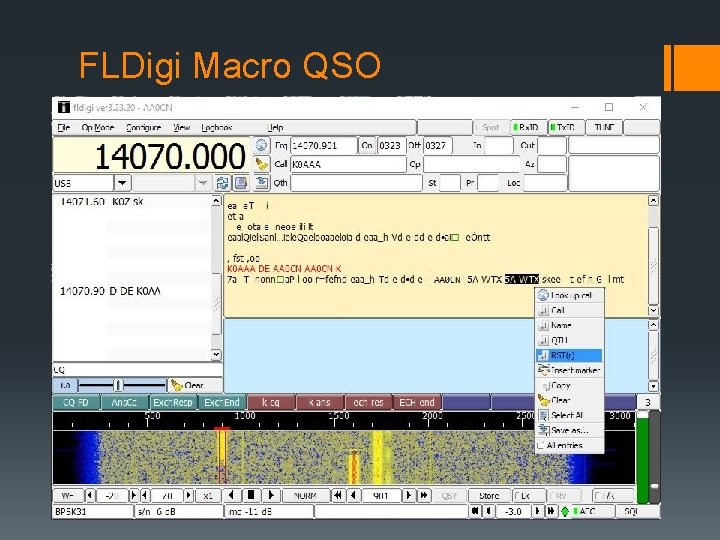The height and width of the screenshot is (540, 720).
Task: Click the double-left arrow beside cursor frequency
Action: [x=338, y=495]
